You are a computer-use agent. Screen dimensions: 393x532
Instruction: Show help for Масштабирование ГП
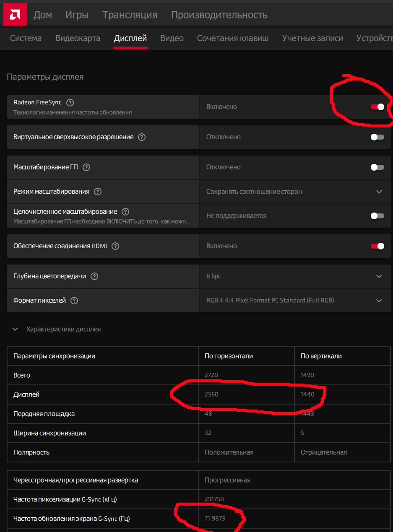(86, 167)
